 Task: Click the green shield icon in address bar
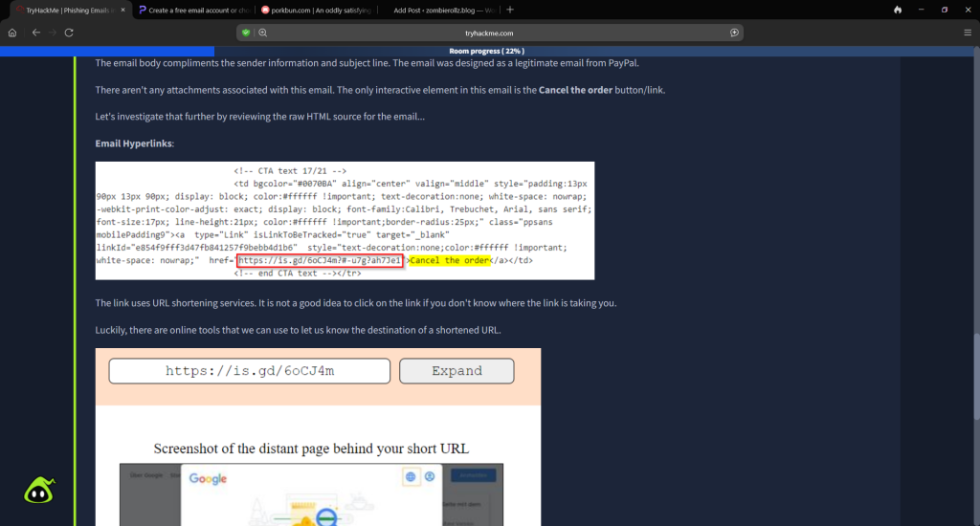pos(246,32)
